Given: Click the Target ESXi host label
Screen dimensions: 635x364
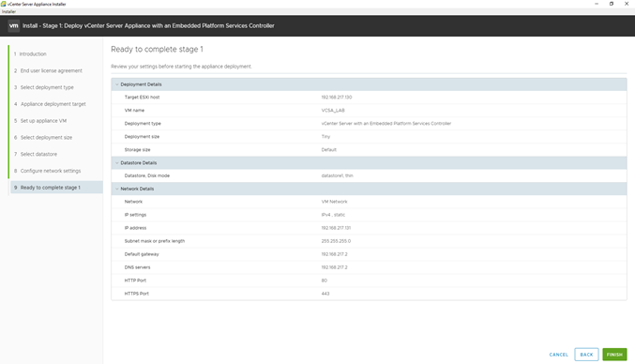Looking at the screenshot, I should click(x=143, y=98).
